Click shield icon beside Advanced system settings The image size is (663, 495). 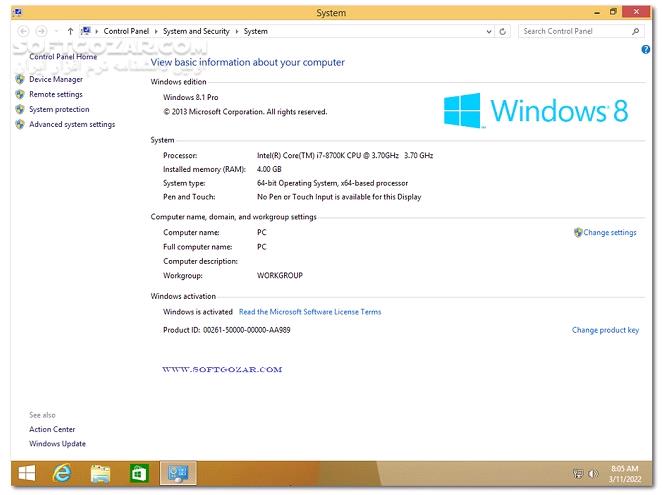tap(20, 124)
